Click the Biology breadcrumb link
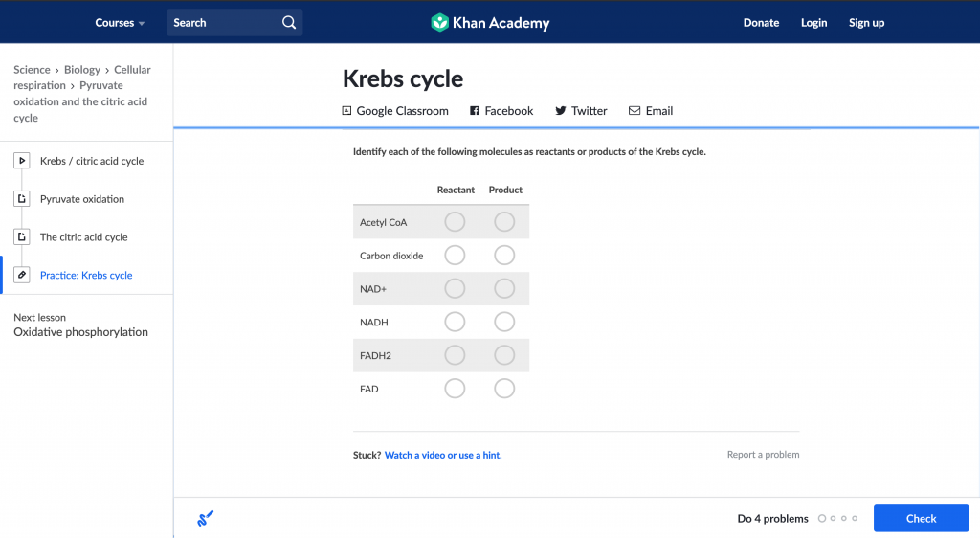980x538 pixels. (82, 69)
